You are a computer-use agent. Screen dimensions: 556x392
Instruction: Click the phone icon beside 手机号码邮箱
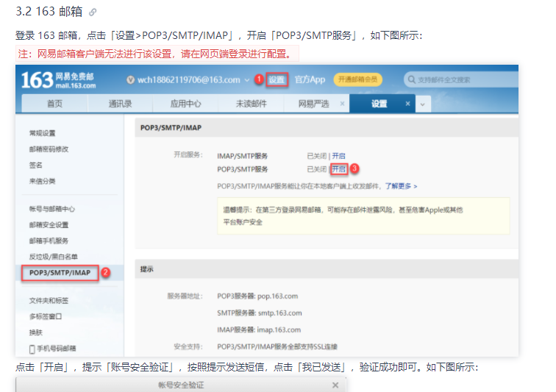pos(32,349)
